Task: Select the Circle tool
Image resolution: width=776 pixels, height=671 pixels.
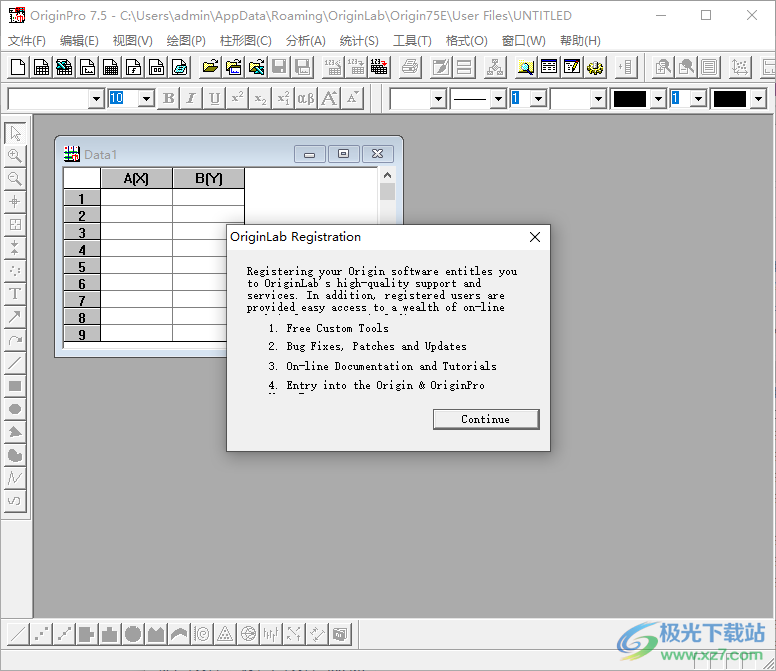Action: click(15, 409)
